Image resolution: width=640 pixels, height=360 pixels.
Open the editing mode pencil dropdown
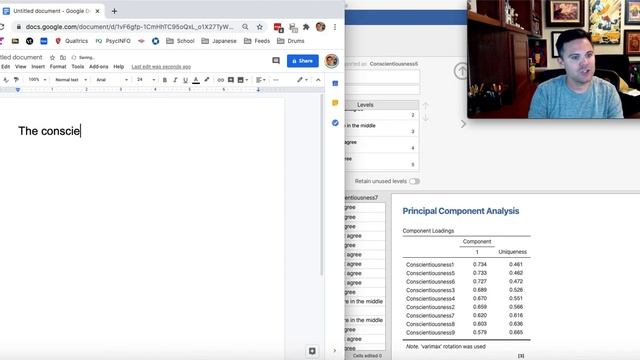(302, 80)
